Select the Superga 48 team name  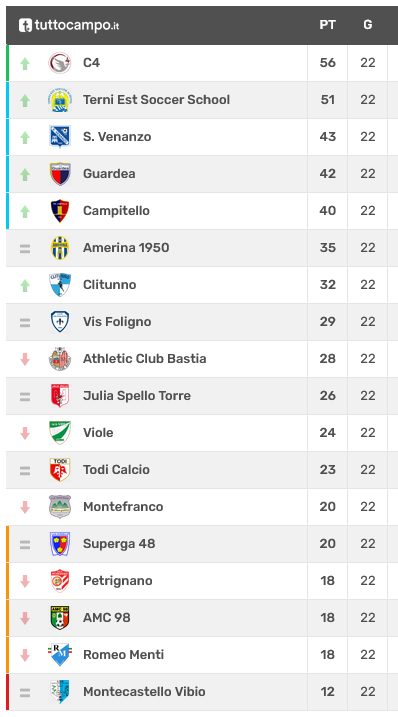[x=119, y=544]
